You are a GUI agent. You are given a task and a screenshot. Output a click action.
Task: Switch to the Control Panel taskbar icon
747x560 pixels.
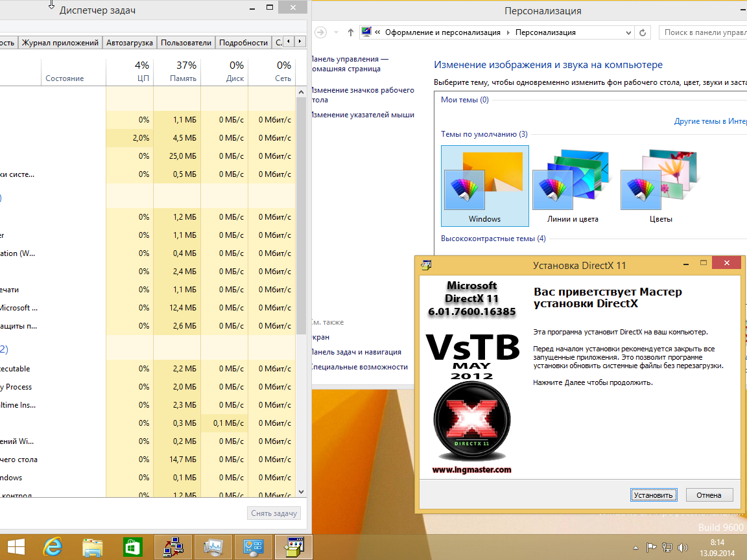pos(253,547)
